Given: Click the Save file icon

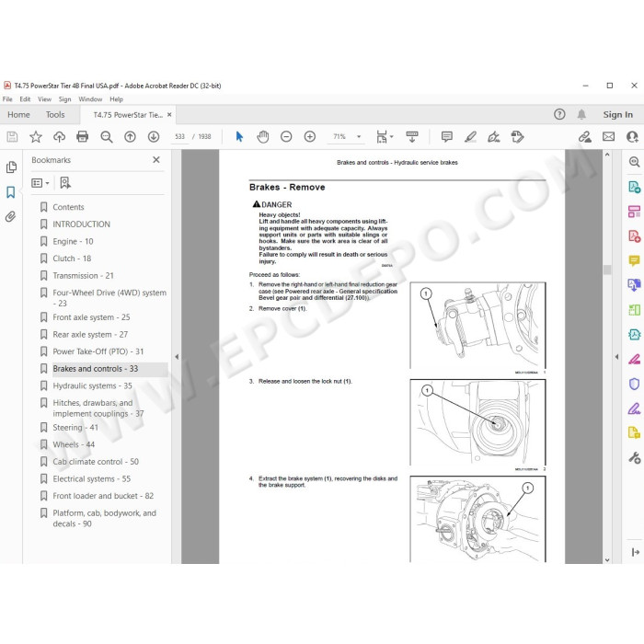Looking at the screenshot, I should pos(12,137).
